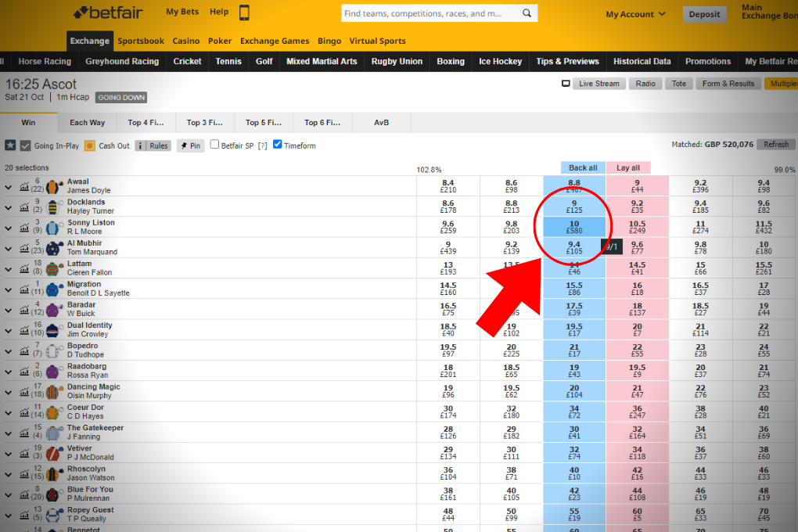Click Sonny Liston's racing silks
798x532 pixels.
[x=53, y=226]
